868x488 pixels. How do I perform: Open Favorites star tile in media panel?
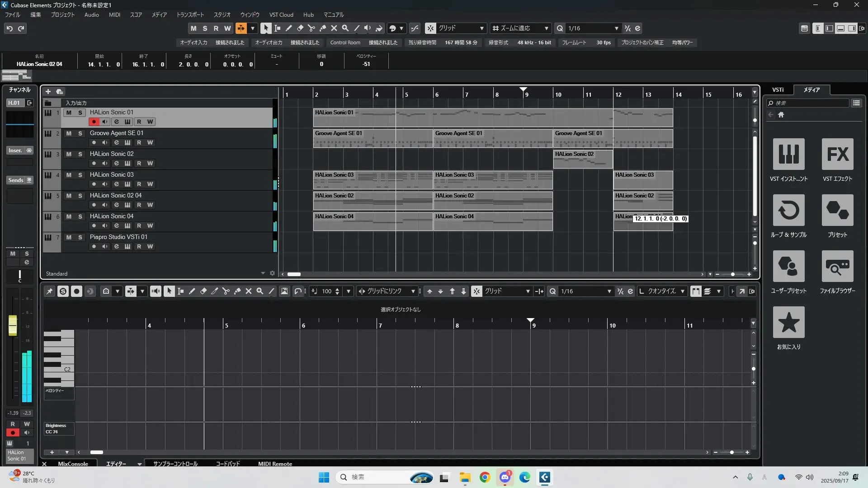tap(788, 322)
